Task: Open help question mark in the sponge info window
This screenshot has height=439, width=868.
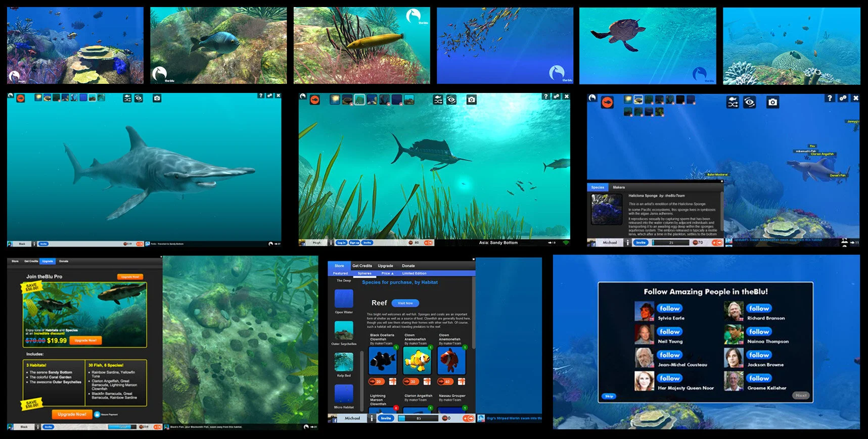Action: (x=830, y=98)
